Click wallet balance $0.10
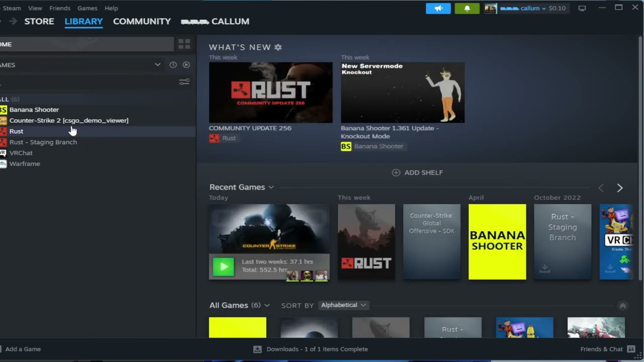 (x=557, y=9)
